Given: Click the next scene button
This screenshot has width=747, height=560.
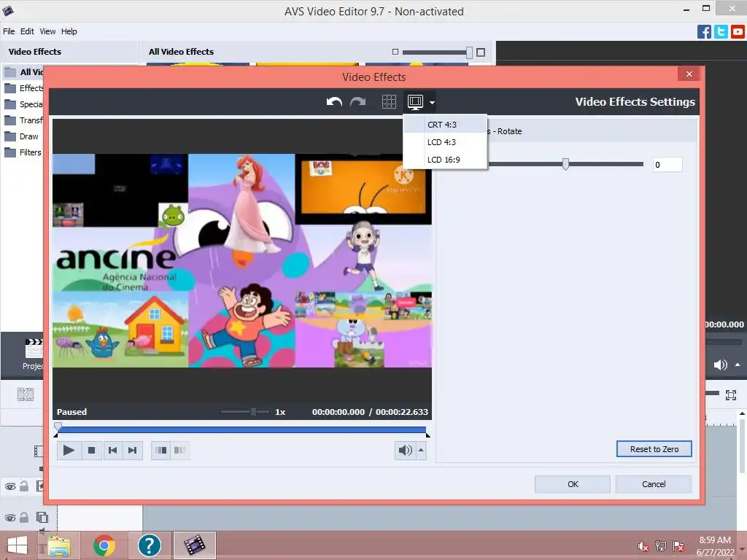Looking at the screenshot, I should [x=179, y=450].
